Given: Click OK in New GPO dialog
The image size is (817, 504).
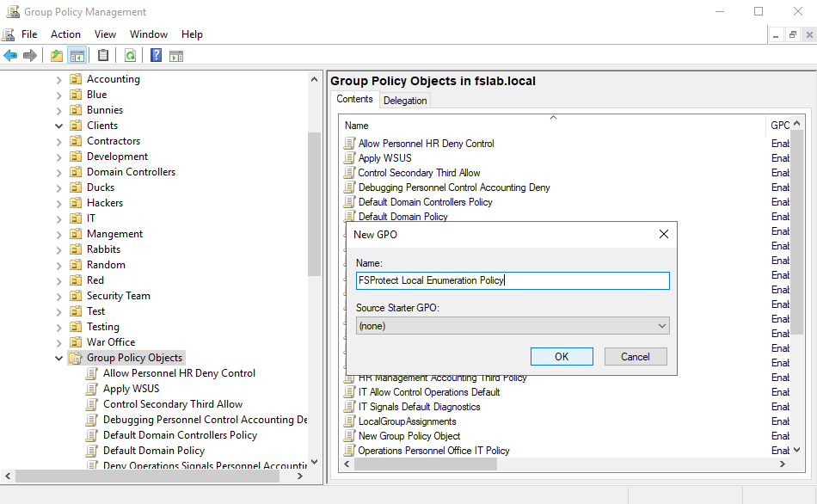Looking at the screenshot, I should pyautogui.click(x=562, y=357).
